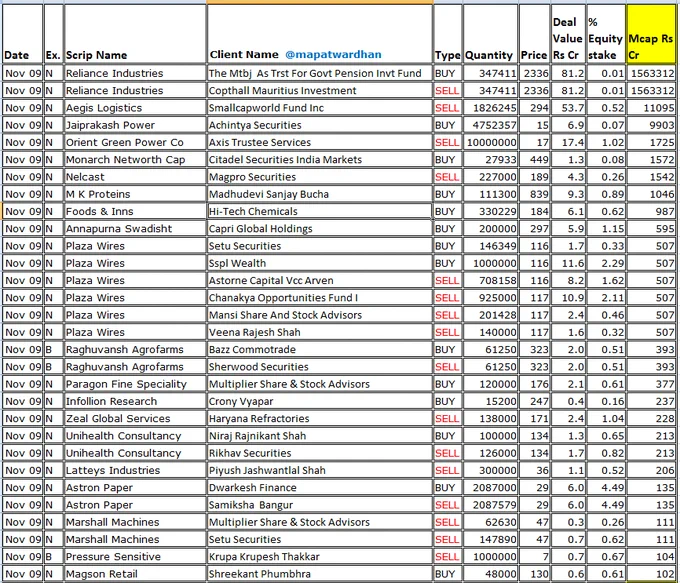This screenshot has height=583, width=680.
Task: Select Dwarkesh Finance cell
Action: 320,488
